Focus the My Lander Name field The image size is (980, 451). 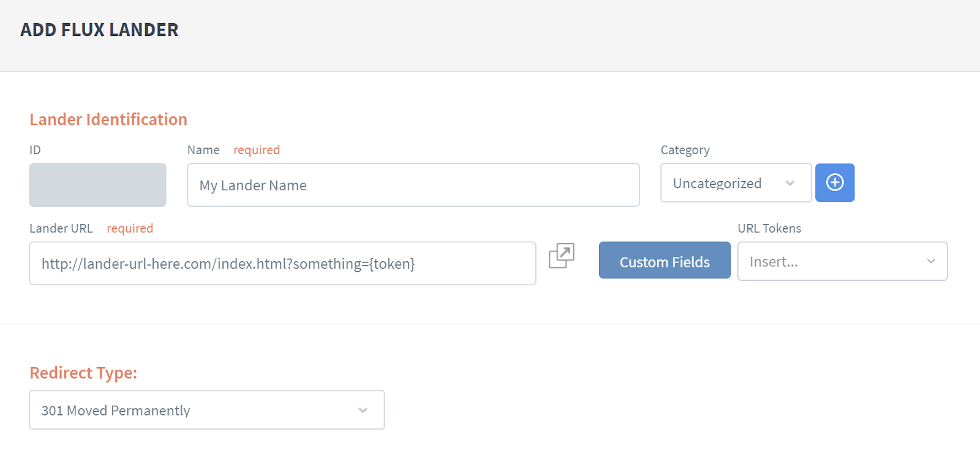[413, 185]
